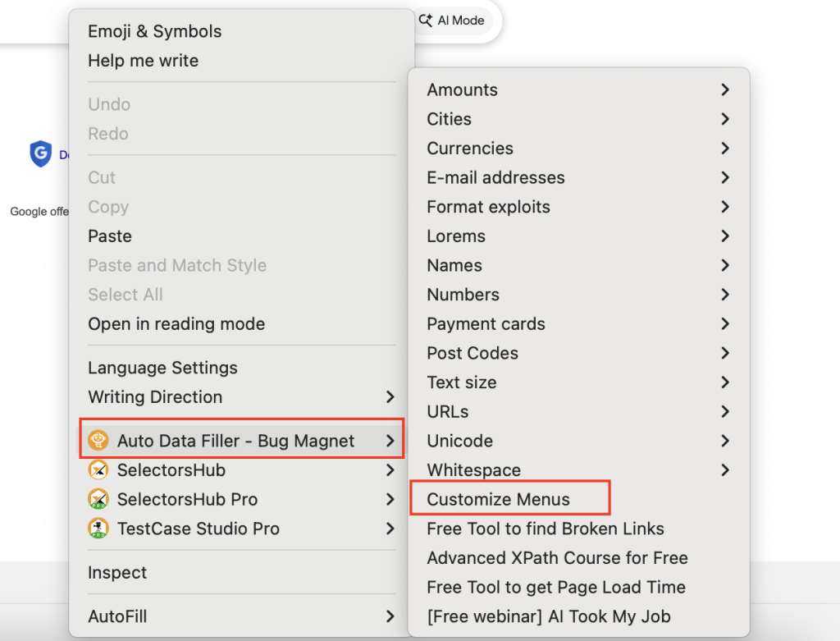Select Emoji & Symbols
840x641 pixels.
click(x=154, y=31)
